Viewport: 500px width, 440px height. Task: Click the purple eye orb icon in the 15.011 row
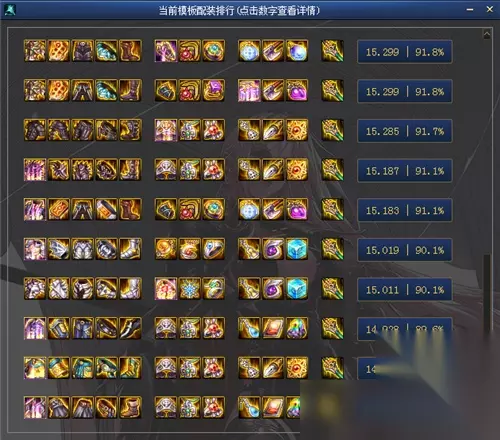tap(273, 289)
